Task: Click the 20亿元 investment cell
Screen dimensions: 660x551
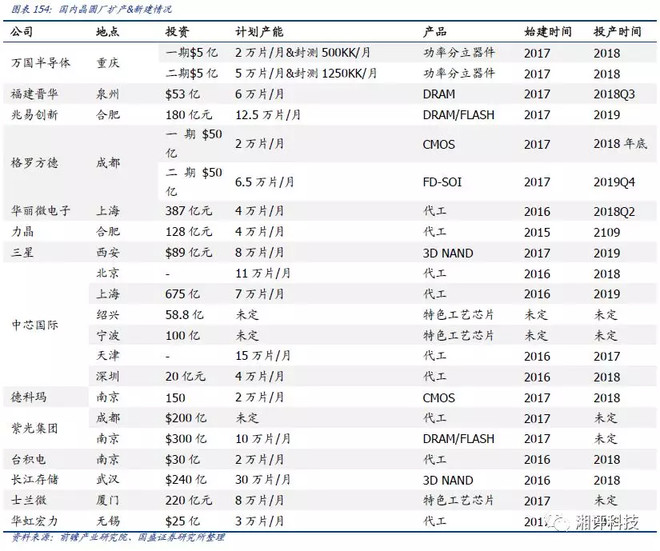Action: click(x=185, y=376)
